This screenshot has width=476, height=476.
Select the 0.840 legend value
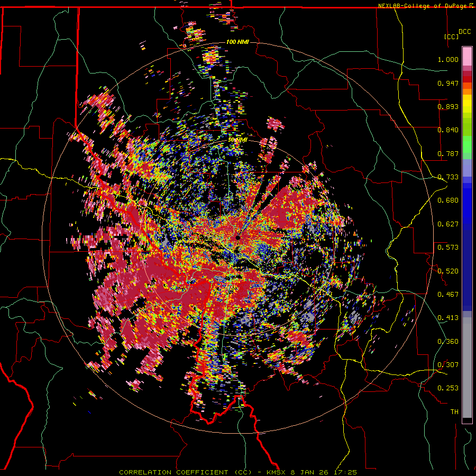[448, 130]
